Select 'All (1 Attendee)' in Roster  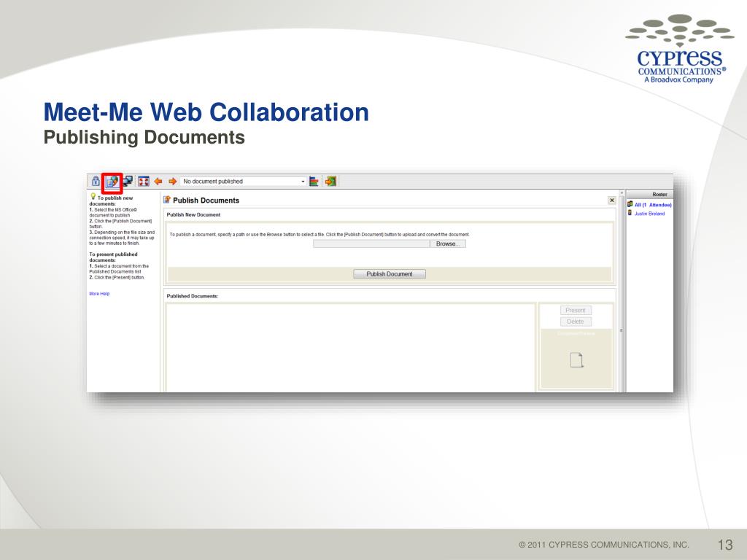point(653,205)
